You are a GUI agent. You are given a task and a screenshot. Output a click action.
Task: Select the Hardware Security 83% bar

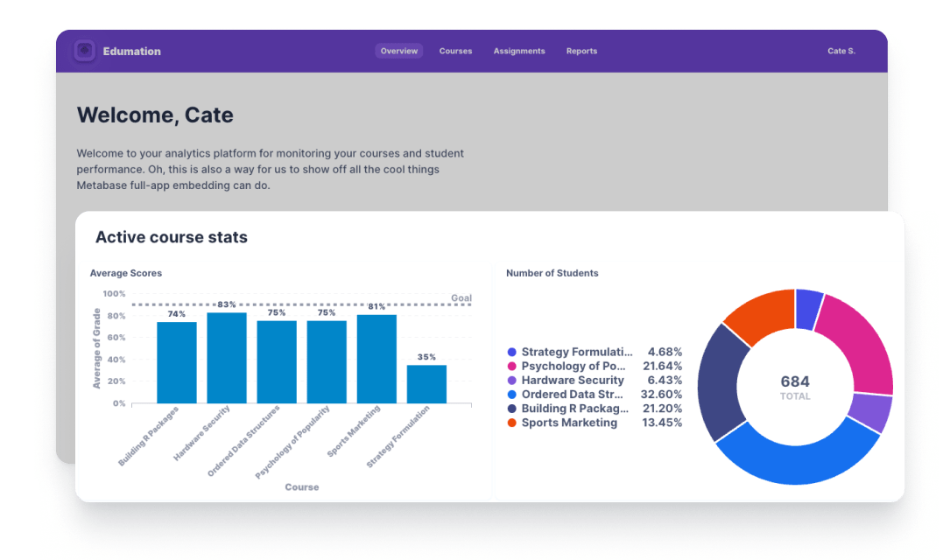pyautogui.click(x=226, y=358)
